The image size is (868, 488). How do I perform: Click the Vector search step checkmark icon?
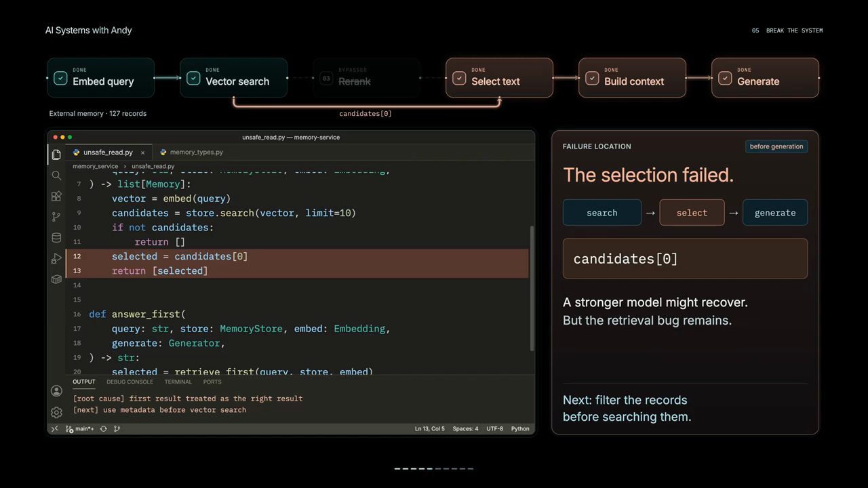(x=193, y=78)
